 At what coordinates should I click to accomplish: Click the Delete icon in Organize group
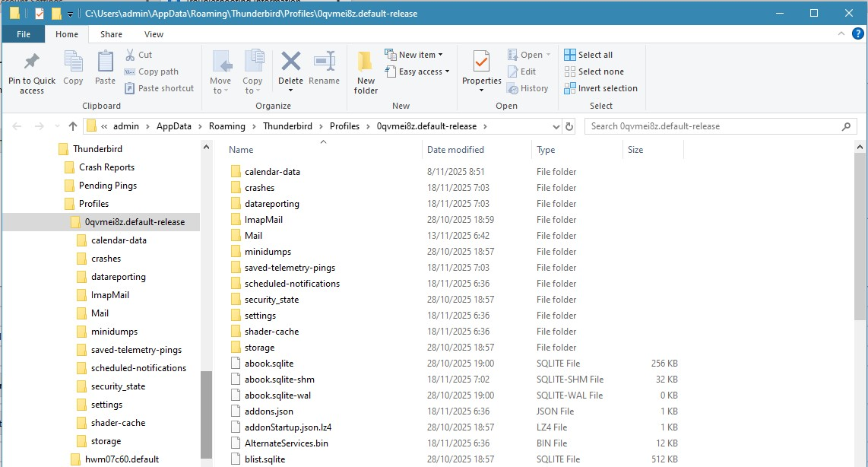coord(290,62)
